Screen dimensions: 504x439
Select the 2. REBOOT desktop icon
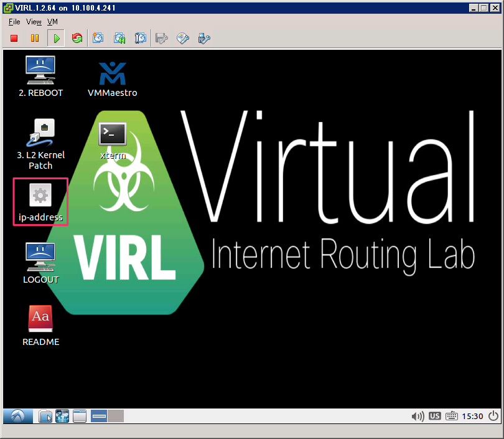40,77
